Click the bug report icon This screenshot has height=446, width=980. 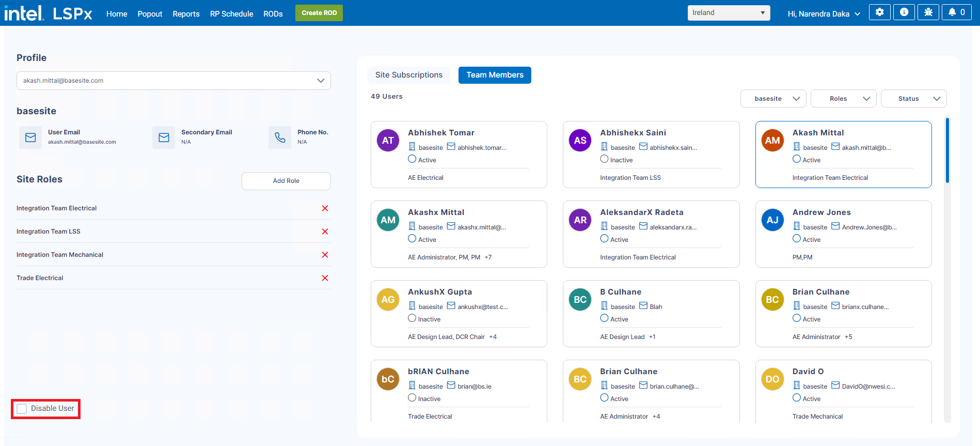tap(928, 12)
